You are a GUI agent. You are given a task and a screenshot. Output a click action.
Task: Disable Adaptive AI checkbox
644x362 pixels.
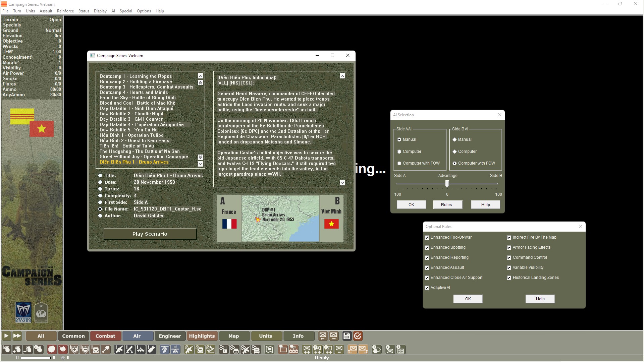(427, 287)
